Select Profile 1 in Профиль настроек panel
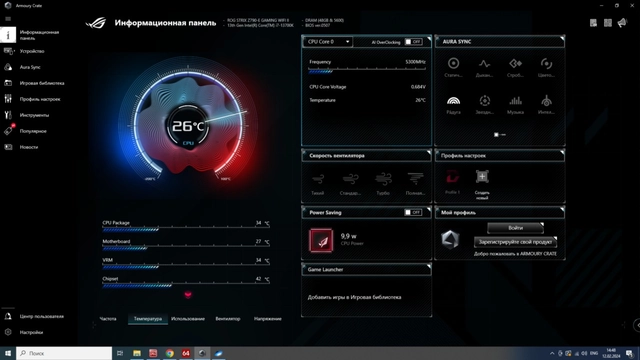This screenshot has height=360, width=640. pyautogui.click(x=452, y=181)
